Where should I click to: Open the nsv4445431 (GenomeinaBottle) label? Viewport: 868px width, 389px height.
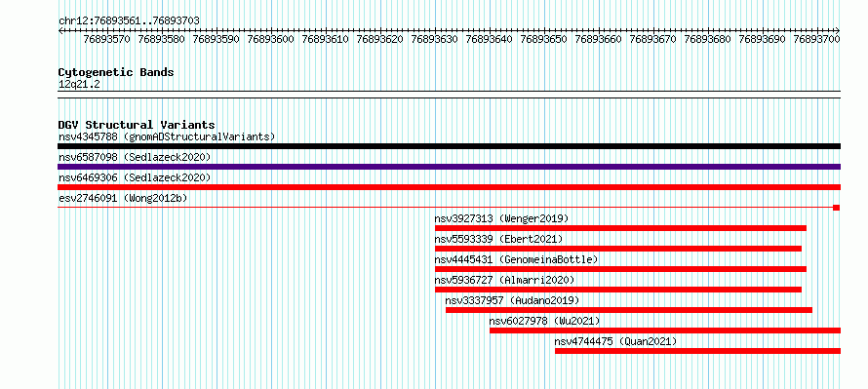click(x=517, y=259)
